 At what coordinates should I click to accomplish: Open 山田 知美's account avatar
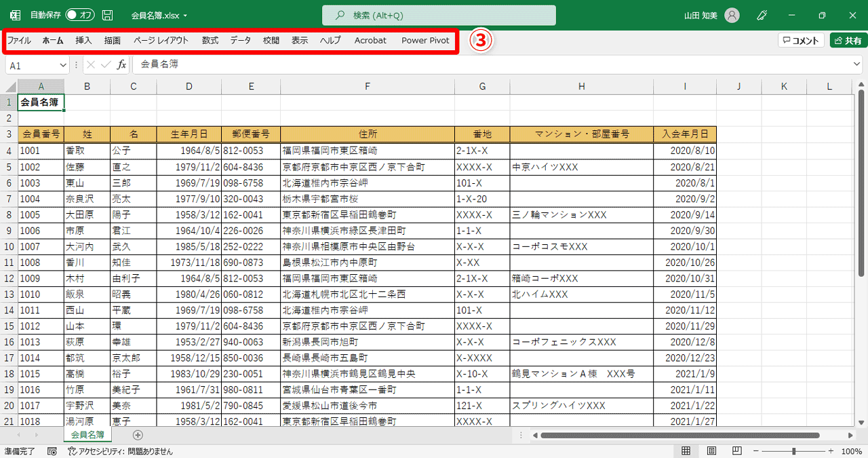point(732,14)
